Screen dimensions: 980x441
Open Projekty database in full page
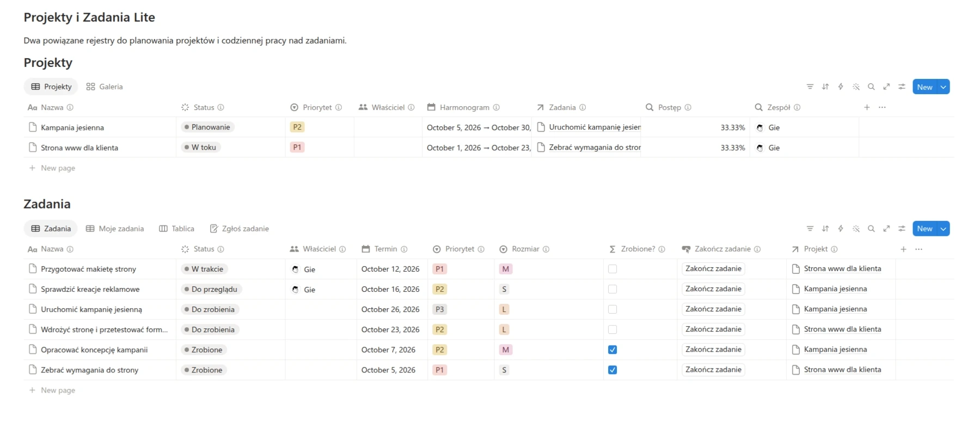click(886, 87)
